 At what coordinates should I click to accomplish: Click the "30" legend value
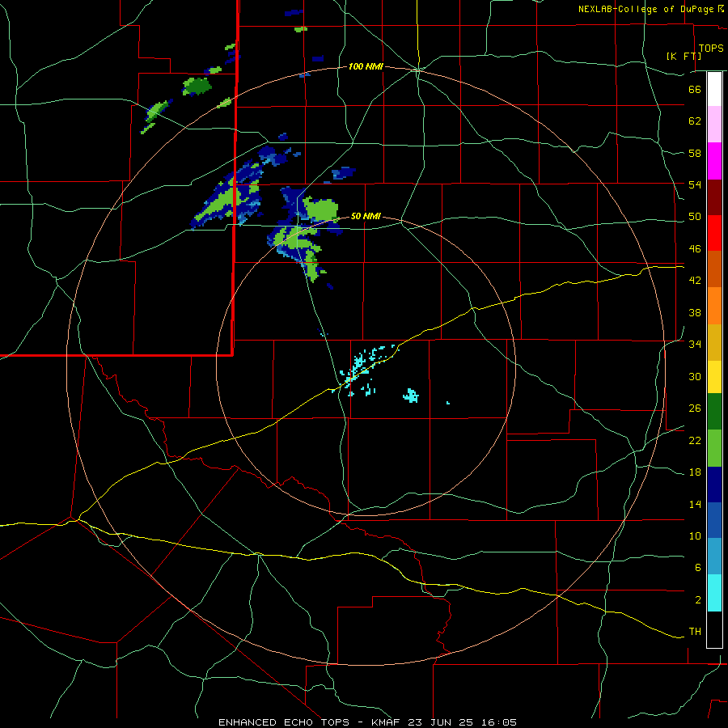(695, 376)
